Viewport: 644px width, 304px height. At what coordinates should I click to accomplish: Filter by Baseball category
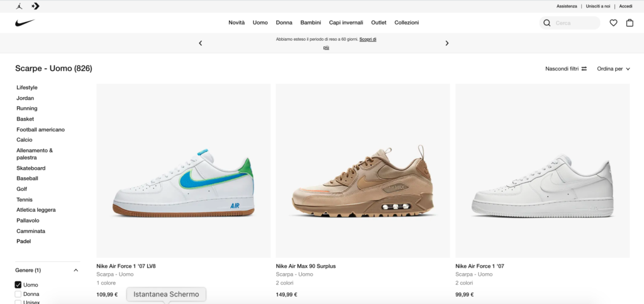(x=27, y=178)
